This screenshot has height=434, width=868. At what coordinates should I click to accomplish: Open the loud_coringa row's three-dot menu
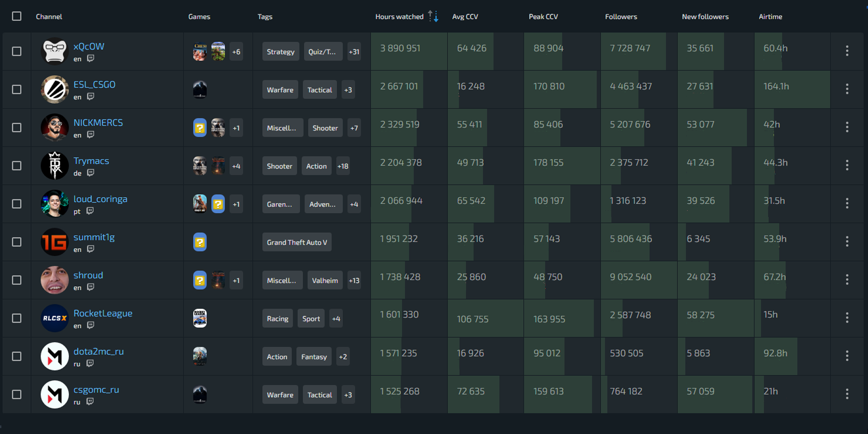click(847, 203)
